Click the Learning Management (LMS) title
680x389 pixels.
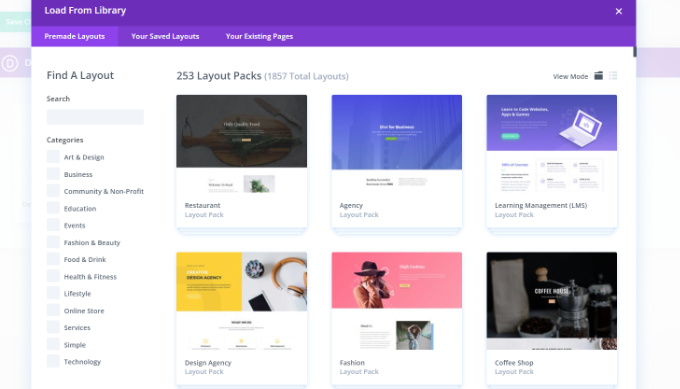pos(541,205)
